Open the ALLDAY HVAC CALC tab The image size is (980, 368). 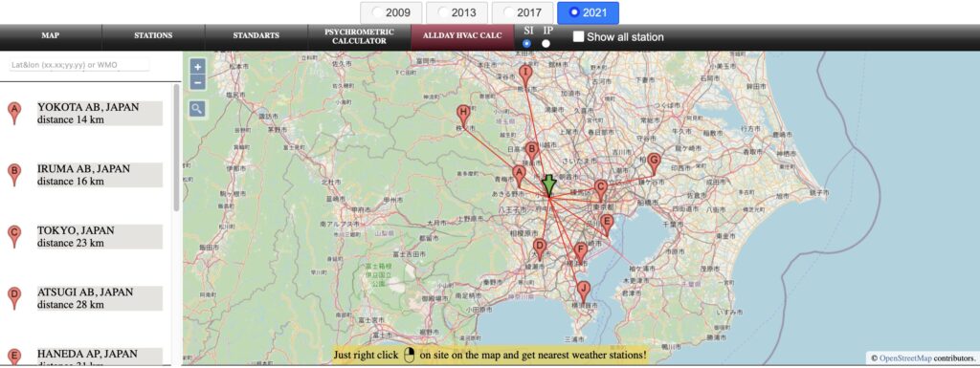[x=462, y=36]
